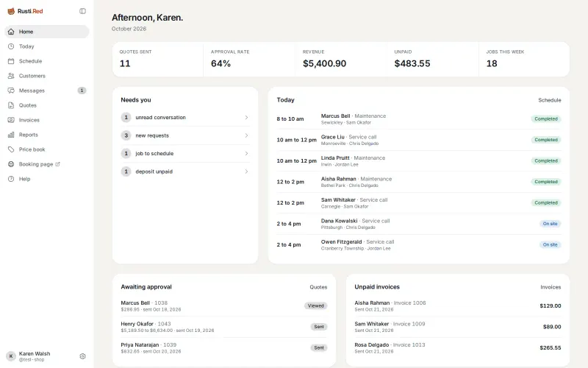Open the Quotes link in Awaiting approval
The width and height of the screenshot is (588, 368).
click(318, 287)
